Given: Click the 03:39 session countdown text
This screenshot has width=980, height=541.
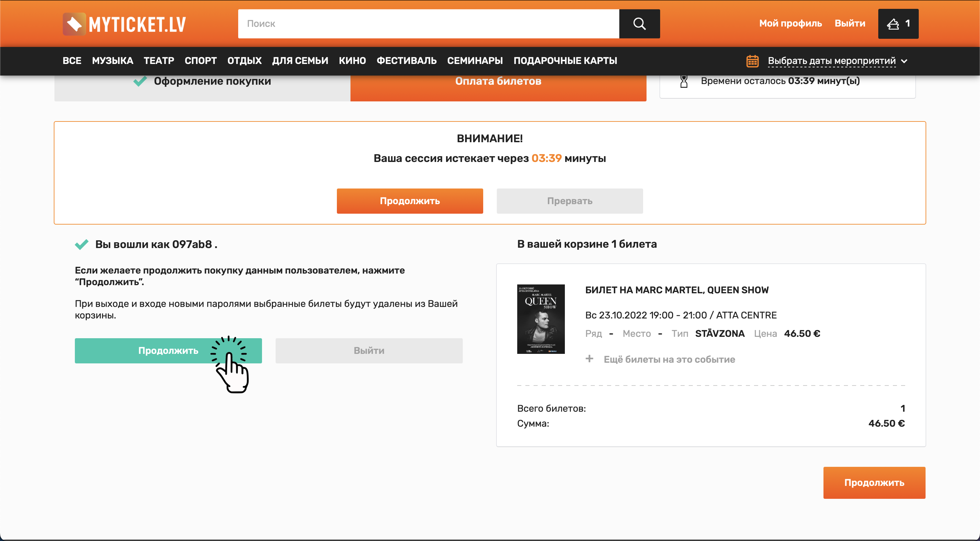Looking at the screenshot, I should tap(546, 158).
